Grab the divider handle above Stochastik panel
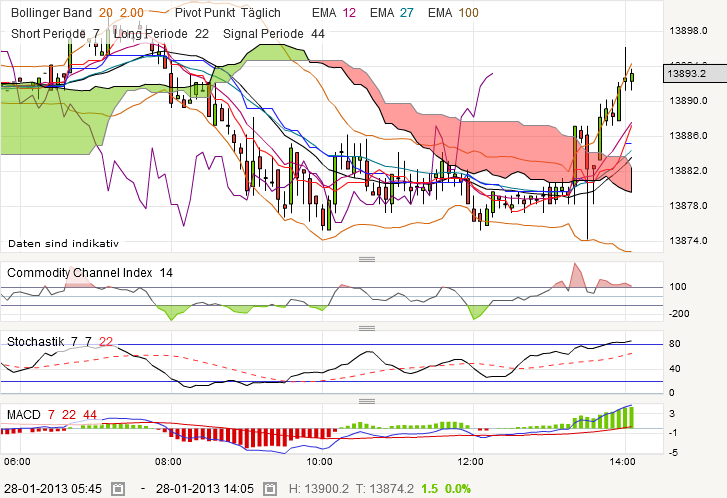This screenshot has width=727, height=498. pos(367,328)
